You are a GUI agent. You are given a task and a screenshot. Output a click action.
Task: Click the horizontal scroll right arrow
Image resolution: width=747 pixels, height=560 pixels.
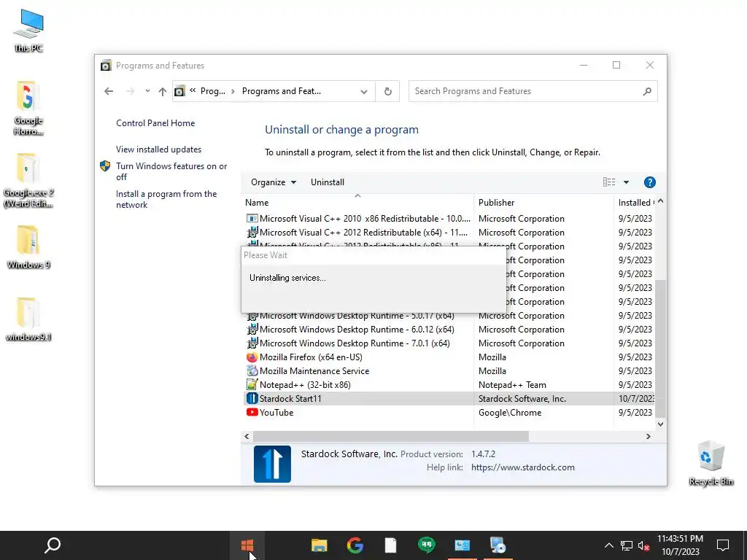648,436
